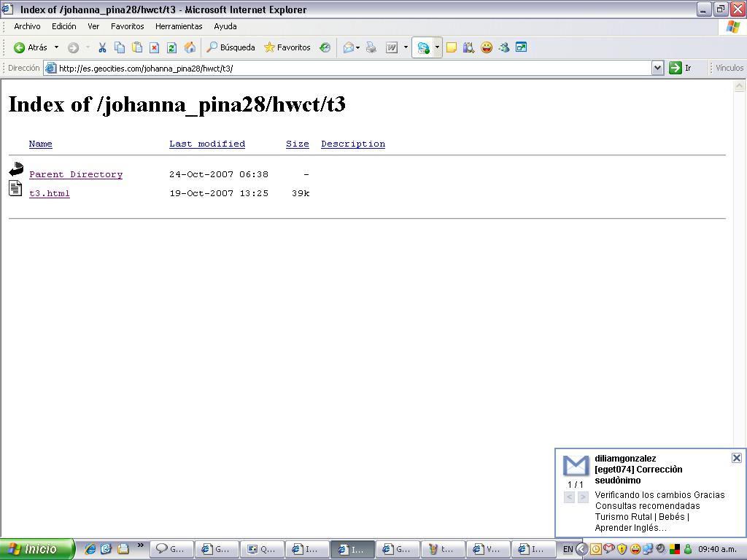Click the previous message arrow in notification
Image resolution: width=747 pixels, height=560 pixels.
(569, 497)
